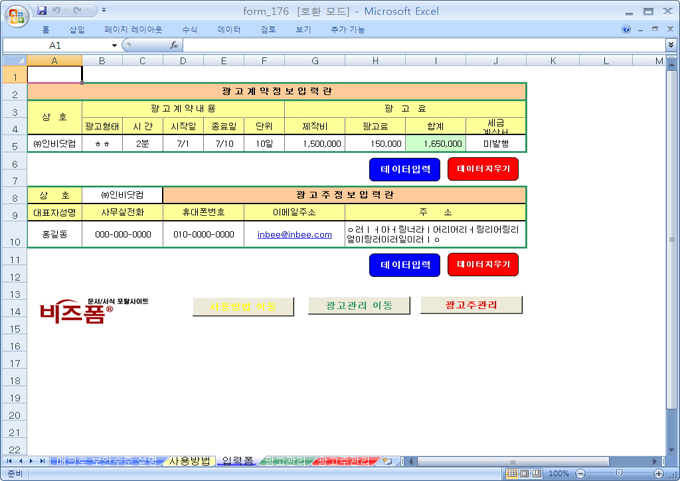
Task: Click the insert function fx icon
Action: click(174, 46)
